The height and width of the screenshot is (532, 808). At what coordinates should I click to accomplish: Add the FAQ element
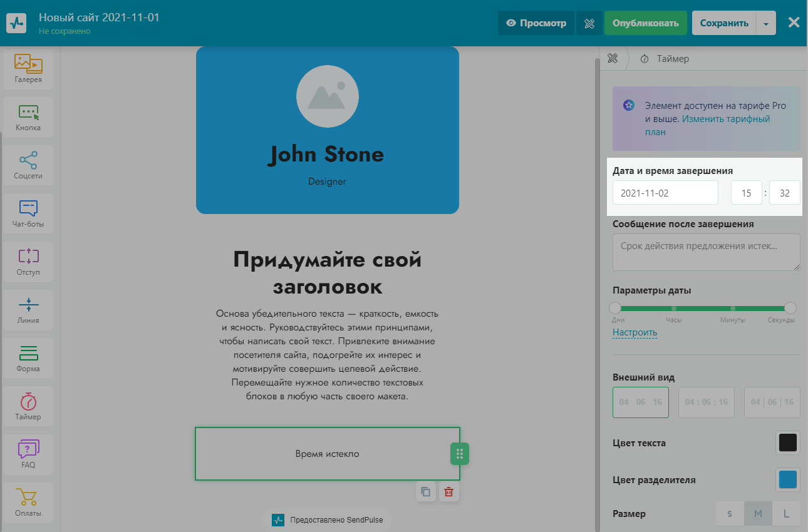(28, 454)
